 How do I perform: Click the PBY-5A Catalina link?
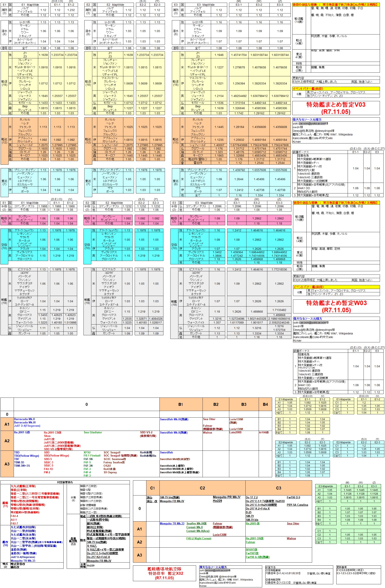[297, 505]
